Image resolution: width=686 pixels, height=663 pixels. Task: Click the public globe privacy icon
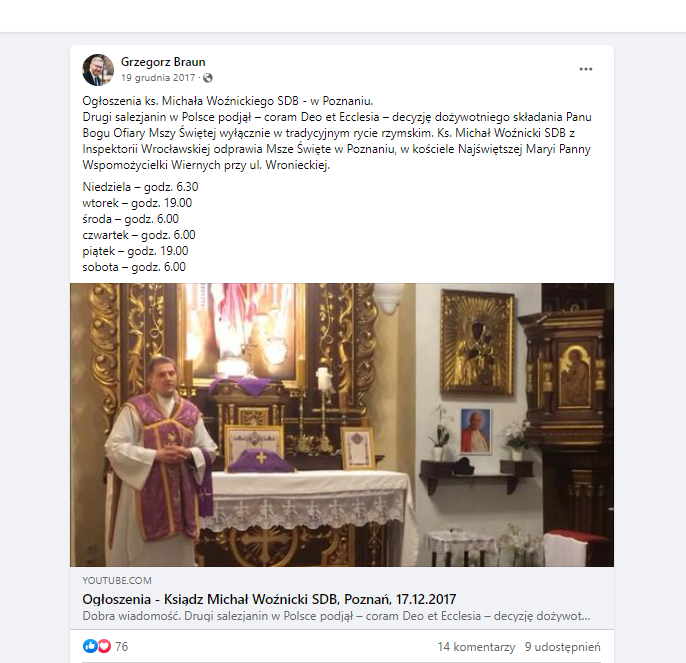(x=208, y=78)
